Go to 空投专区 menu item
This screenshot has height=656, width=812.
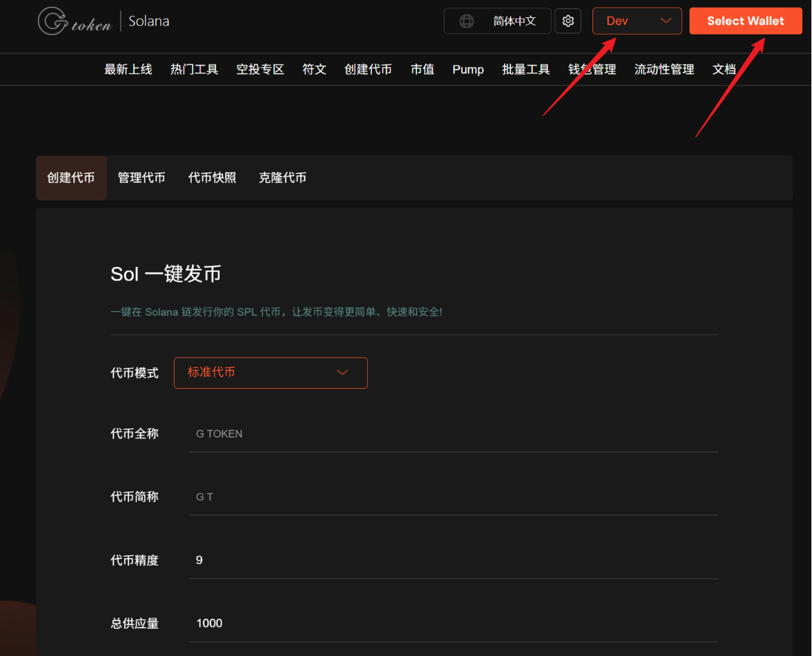(x=260, y=70)
